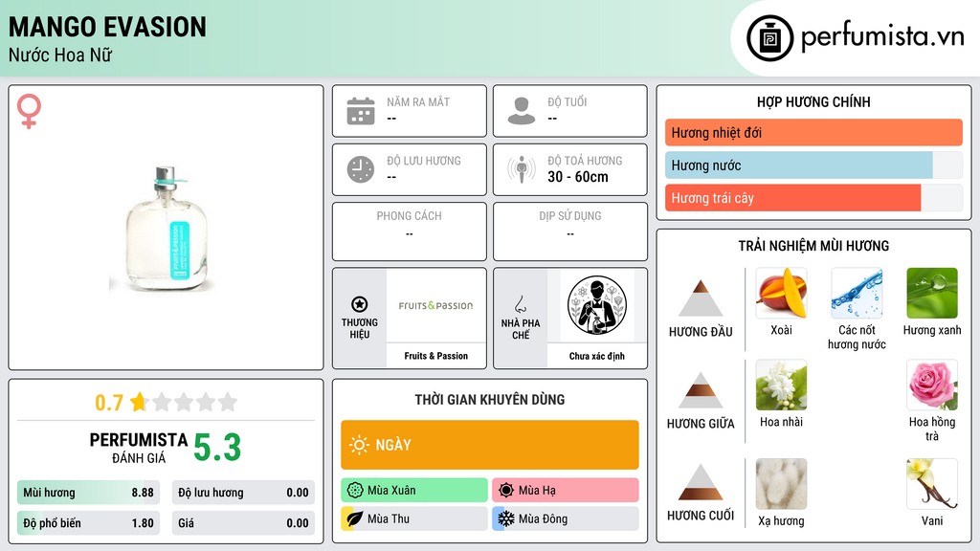This screenshot has height=551, width=980.
Task: Click the perfumer silhouette illustration
Action: click(x=597, y=305)
